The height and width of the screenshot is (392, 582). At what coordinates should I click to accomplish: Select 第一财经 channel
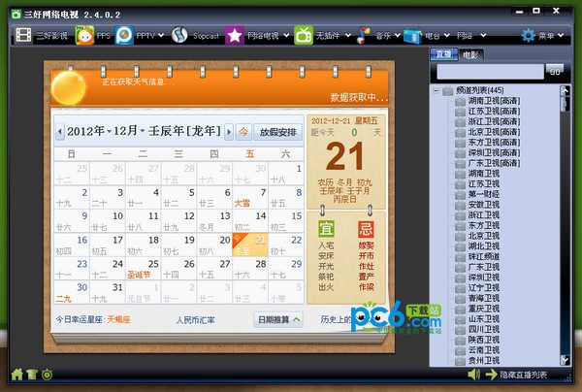tap(484, 194)
